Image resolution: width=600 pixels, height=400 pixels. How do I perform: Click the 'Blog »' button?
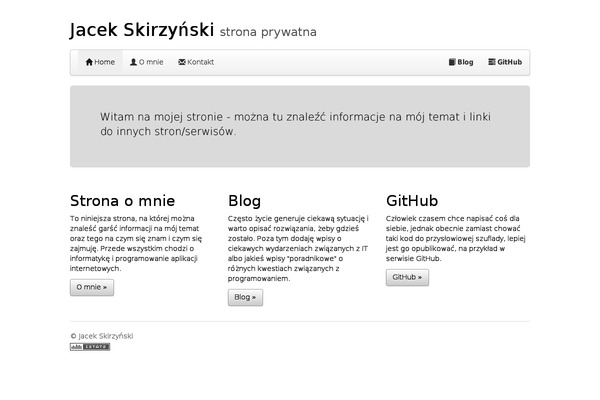tap(245, 297)
